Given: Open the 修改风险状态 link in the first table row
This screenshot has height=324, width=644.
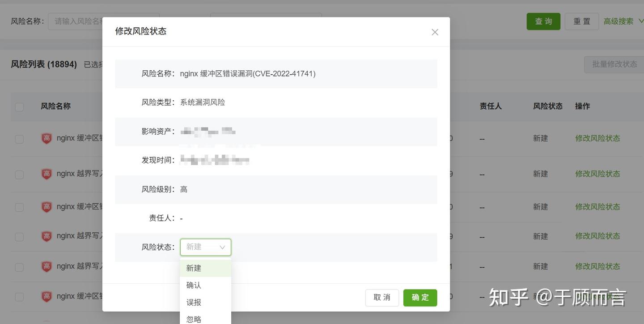Looking at the screenshot, I should pos(597,138).
